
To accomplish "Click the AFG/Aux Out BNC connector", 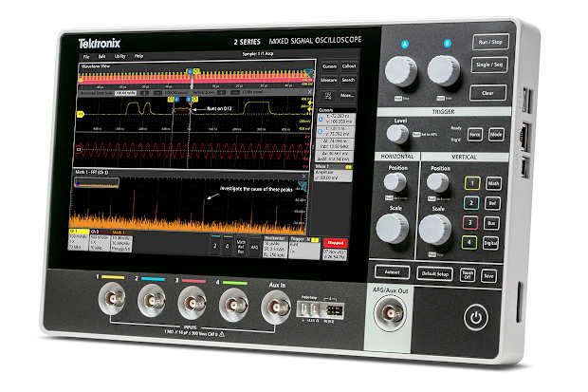I will [390, 312].
